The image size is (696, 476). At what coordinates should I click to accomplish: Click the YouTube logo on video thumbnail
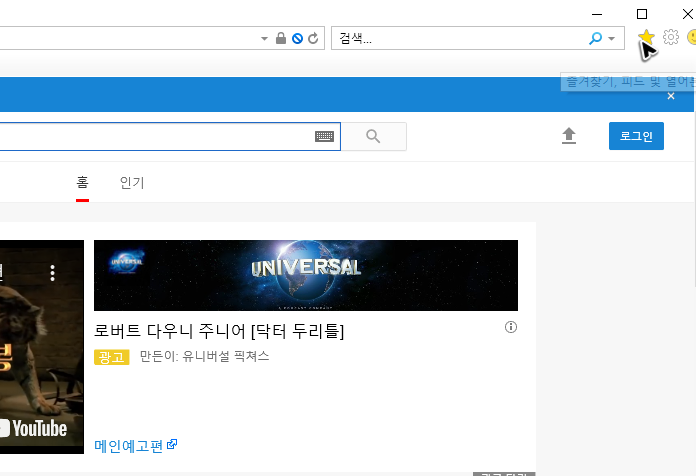[34, 428]
